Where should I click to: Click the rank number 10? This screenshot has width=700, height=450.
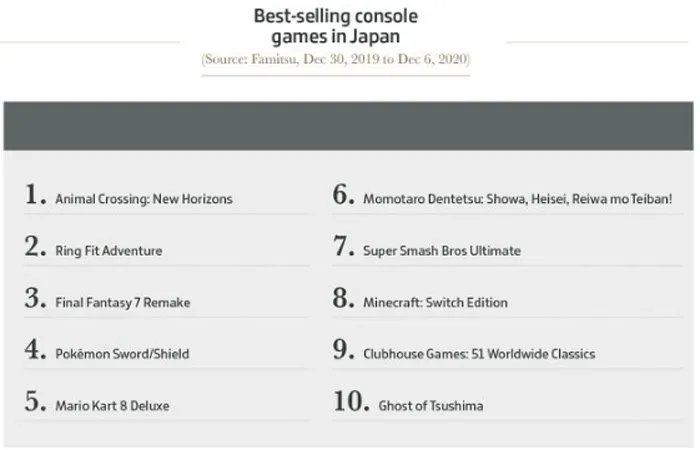coord(349,403)
